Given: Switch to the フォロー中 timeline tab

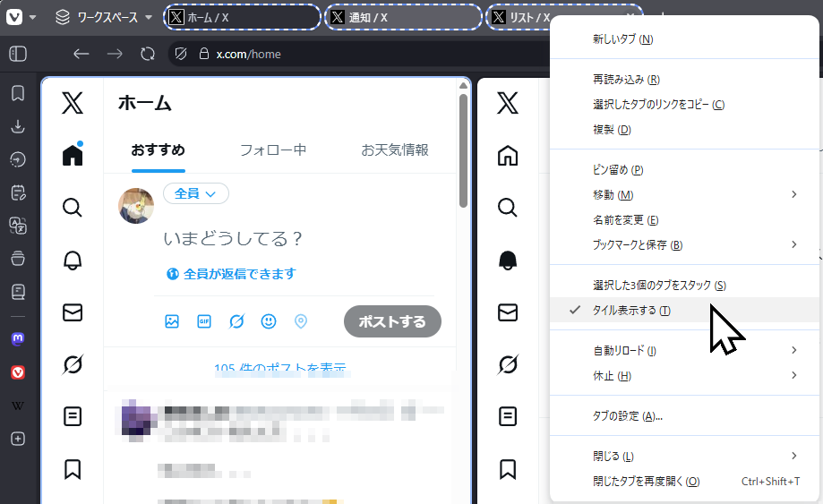Looking at the screenshot, I should (x=272, y=149).
